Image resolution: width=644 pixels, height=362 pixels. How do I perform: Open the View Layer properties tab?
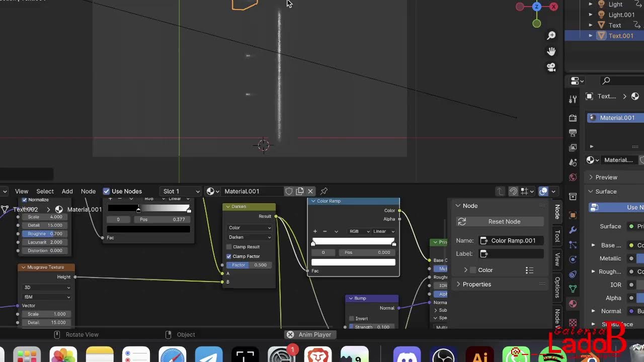pyautogui.click(x=573, y=148)
